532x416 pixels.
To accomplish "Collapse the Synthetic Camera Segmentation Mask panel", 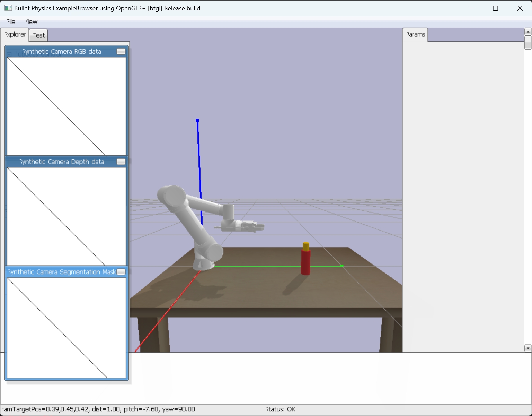I will tap(121, 272).
